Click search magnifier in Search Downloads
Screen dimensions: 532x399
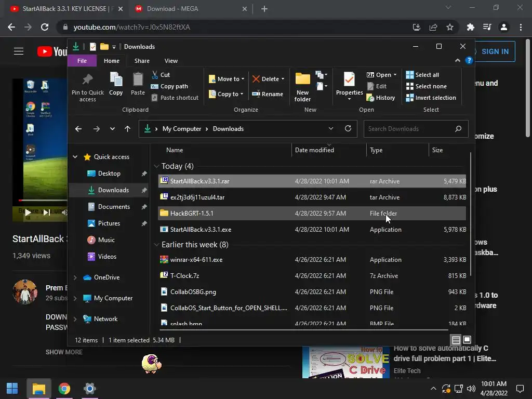[458, 129]
